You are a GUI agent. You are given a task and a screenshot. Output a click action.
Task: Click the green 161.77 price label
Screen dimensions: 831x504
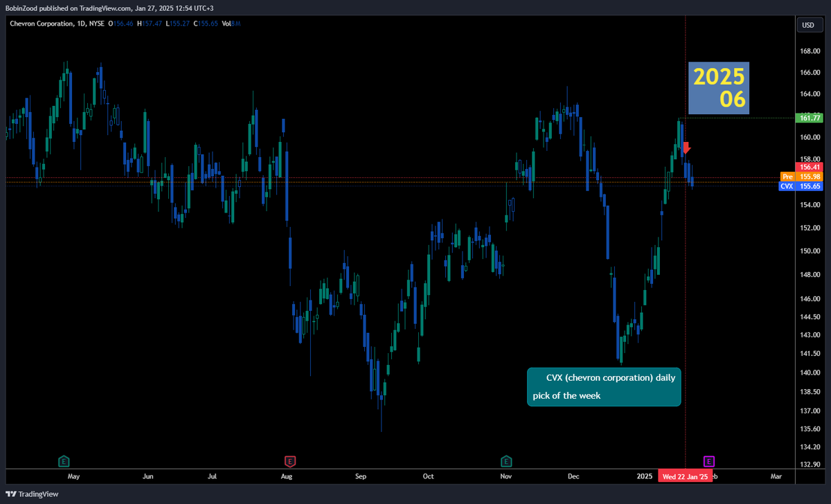click(x=808, y=118)
